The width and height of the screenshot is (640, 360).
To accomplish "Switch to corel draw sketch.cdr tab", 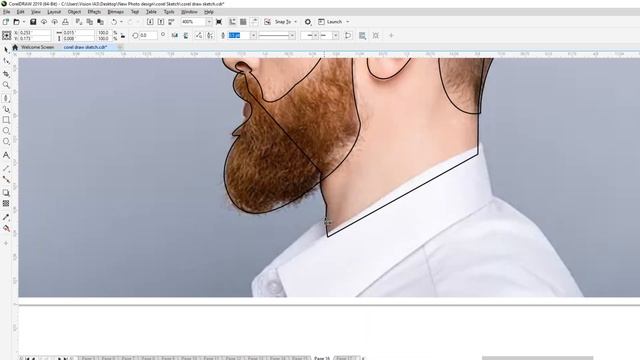I will pyautogui.click(x=85, y=47).
